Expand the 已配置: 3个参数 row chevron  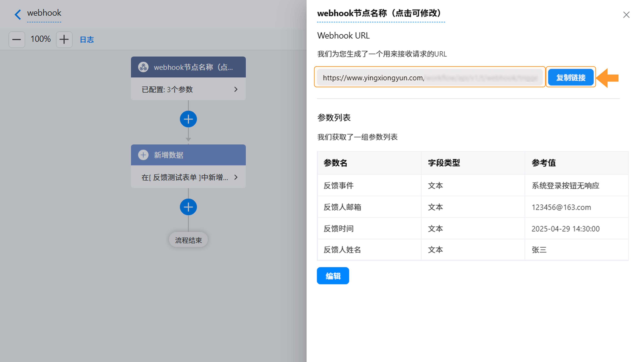tap(236, 89)
